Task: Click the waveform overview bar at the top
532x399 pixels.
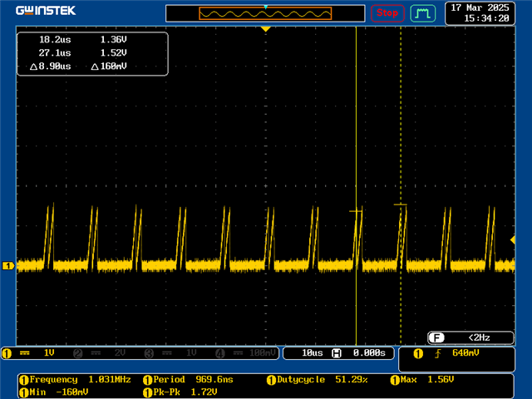Action: 265,13
